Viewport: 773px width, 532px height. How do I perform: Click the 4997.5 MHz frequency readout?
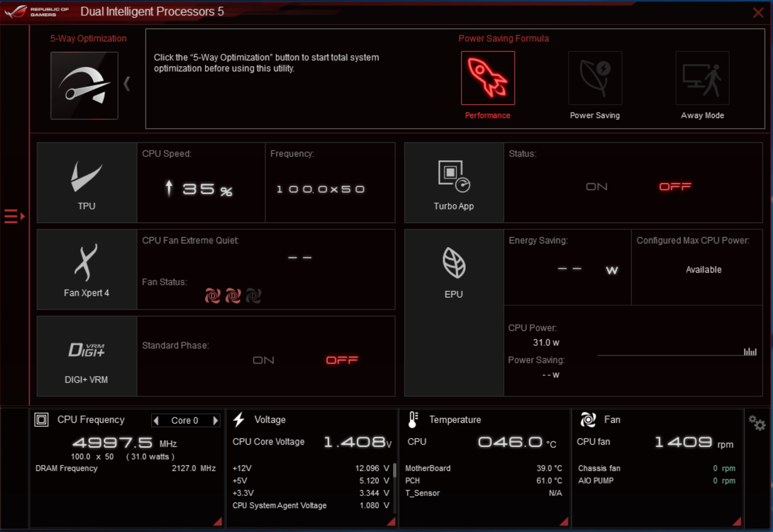click(124, 443)
